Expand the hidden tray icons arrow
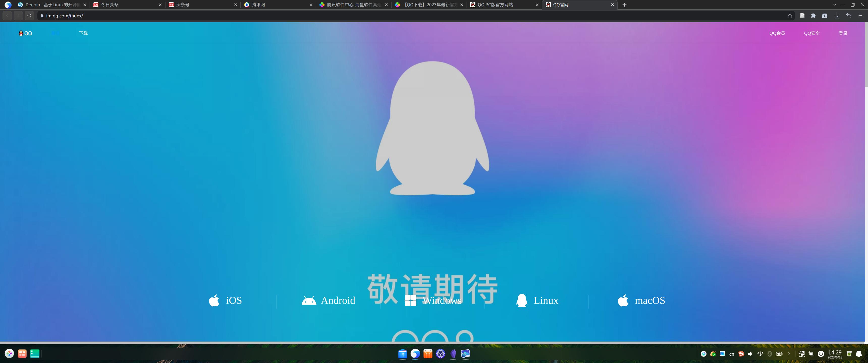This screenshot has width=868, height=363. coord(789,354)
